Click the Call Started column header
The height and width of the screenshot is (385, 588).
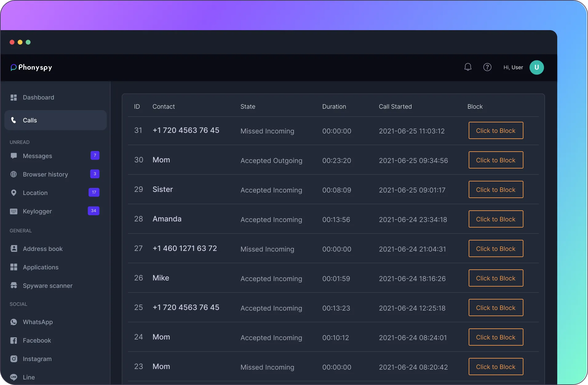point(395,107)
